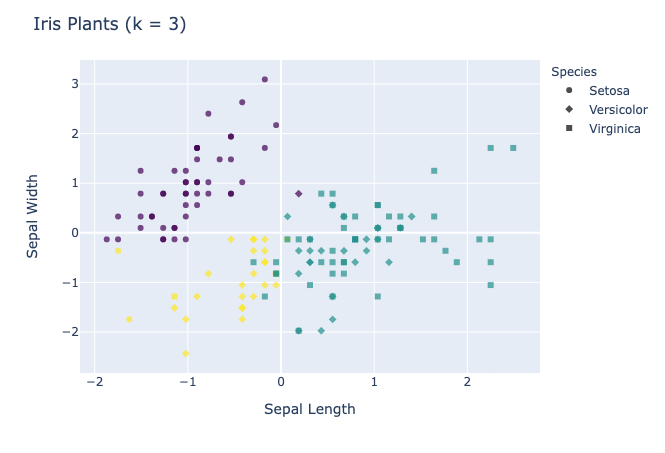Select the lone purple diamond point
The height and width of the screenshot is (453, 665).
(x=299, y=194)
